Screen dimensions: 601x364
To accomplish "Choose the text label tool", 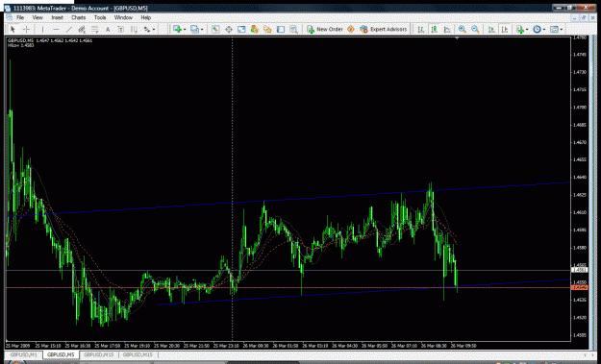I will [121, 29].
